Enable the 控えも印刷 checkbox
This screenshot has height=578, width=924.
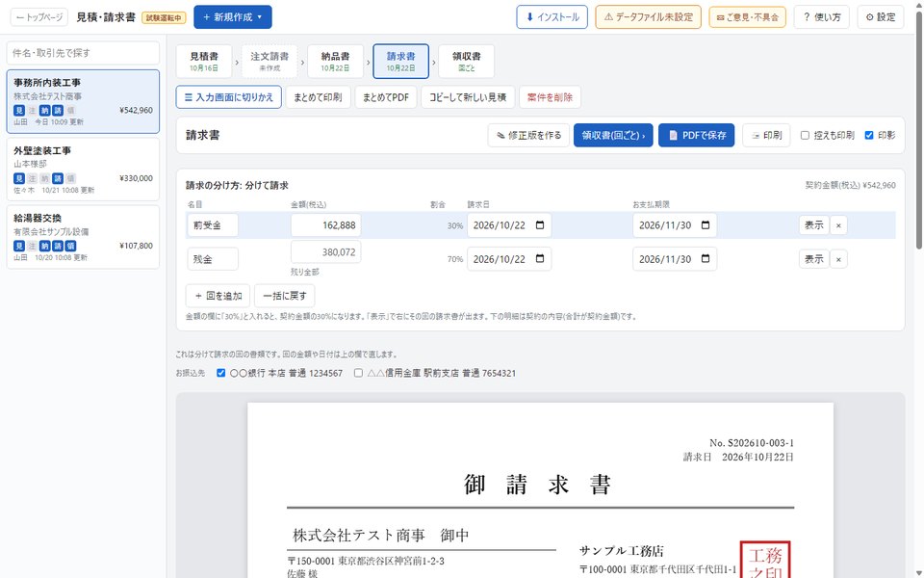pyautogui.click(x=805, y=135)
